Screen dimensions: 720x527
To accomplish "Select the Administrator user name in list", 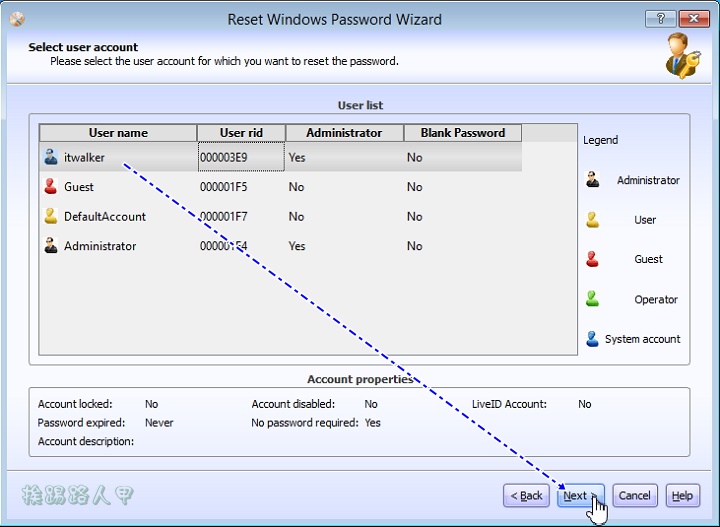I will click(100, 246).
